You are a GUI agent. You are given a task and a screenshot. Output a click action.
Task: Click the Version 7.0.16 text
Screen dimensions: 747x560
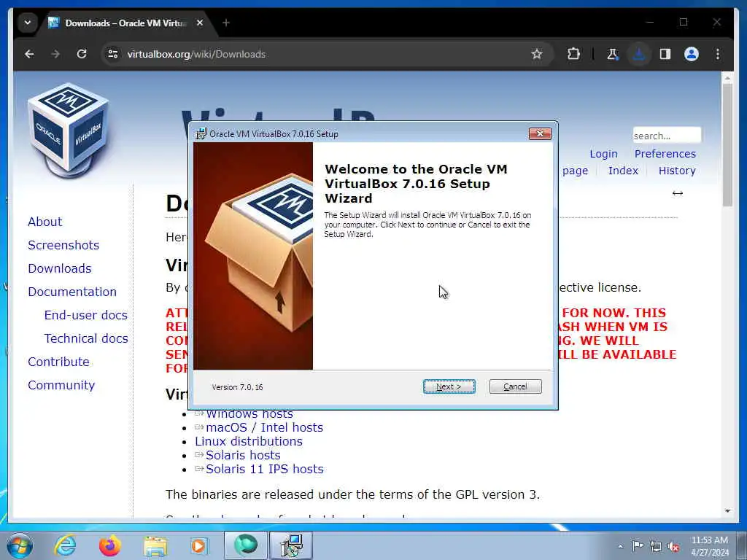[x=237, y=387]
